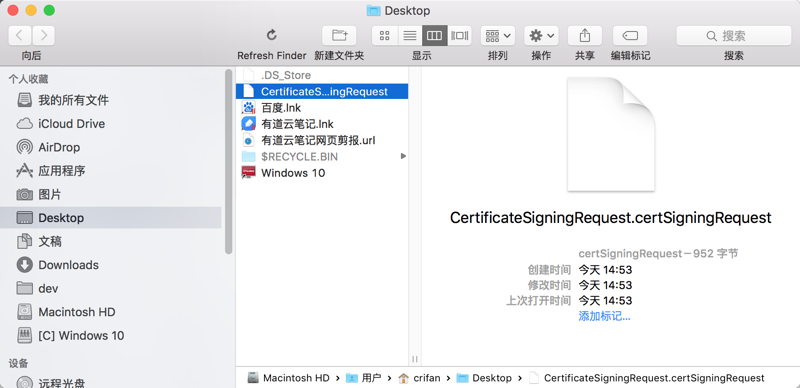This screenshot has width=800, height=388.
Task: Click the column resize handle at bottom
Action: [x=415, y=359]
